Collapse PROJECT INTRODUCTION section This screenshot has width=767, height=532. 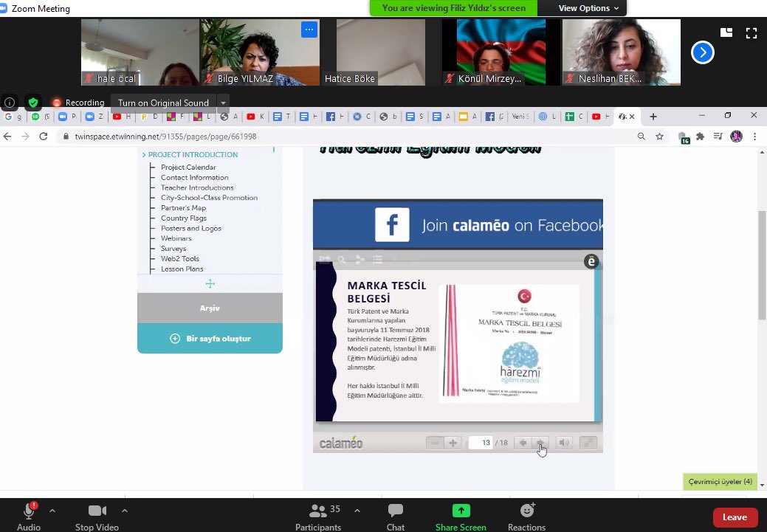190,154
